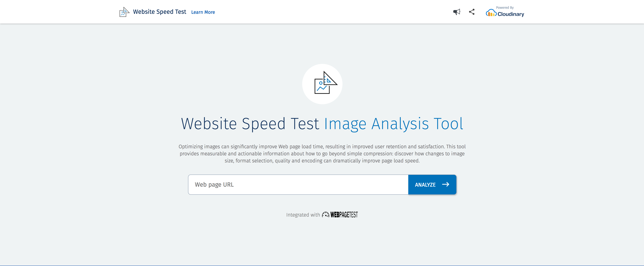Screen dimensions: 644x266
Task: Click the Analyze button to submit URL
Action: click(432, 184)
